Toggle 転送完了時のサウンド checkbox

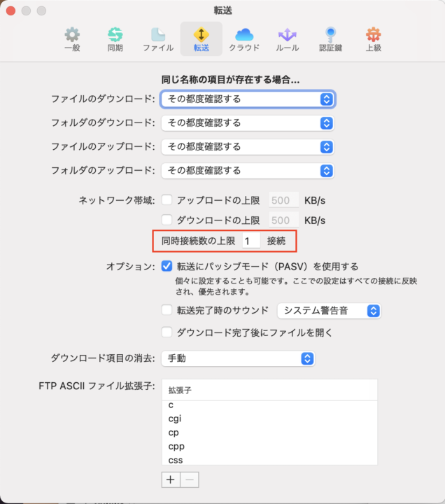[x=167, y=311]
